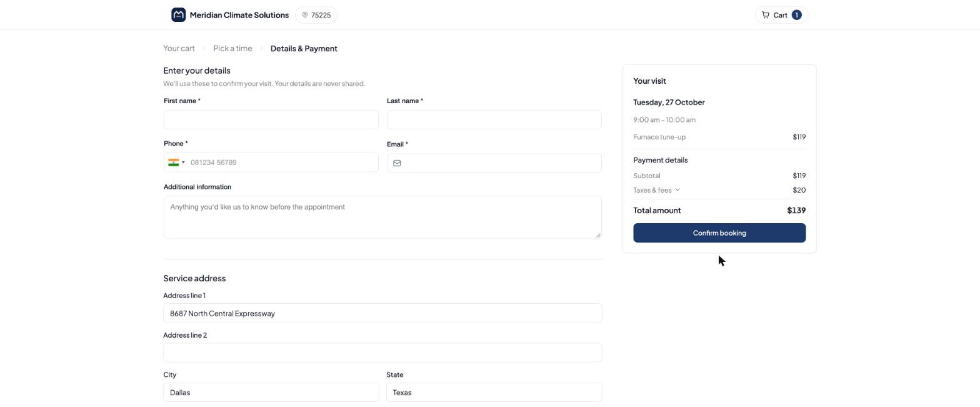The height and width of the screenshot is (407, 980).
Task: Click the Tuesday, 27 October visit date
Action: 669,102
